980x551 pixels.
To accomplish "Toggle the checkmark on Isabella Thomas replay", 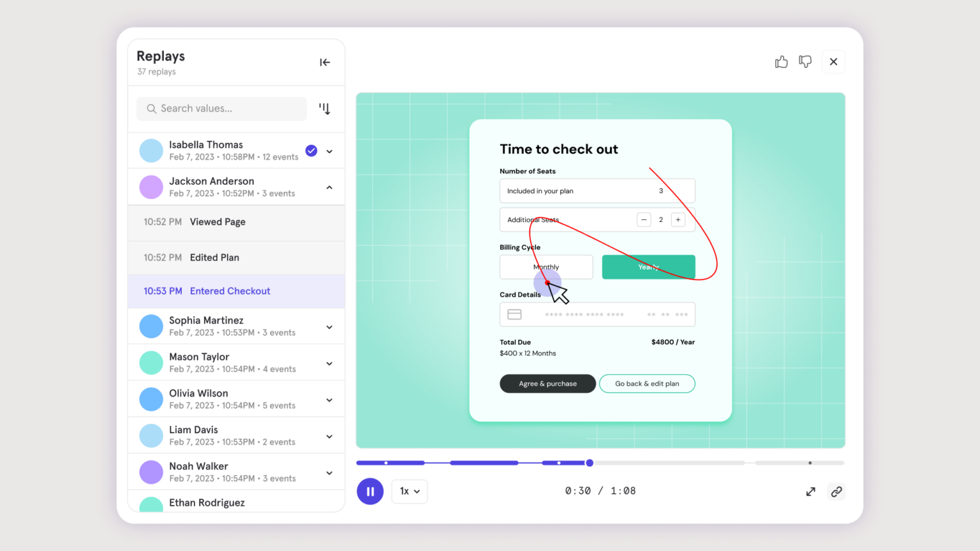I will coord(311,151).
